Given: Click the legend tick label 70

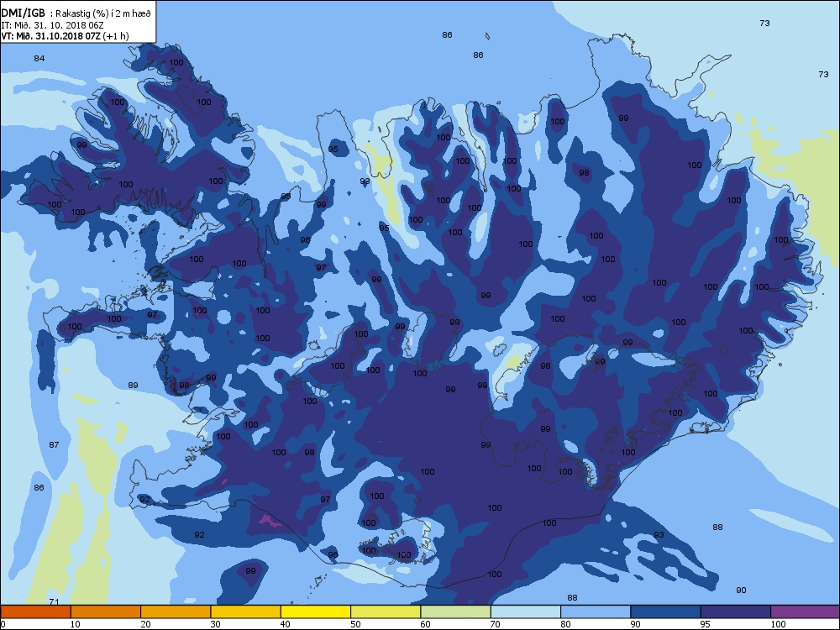Looking at the screenshot, I should [x=495, y=624].
